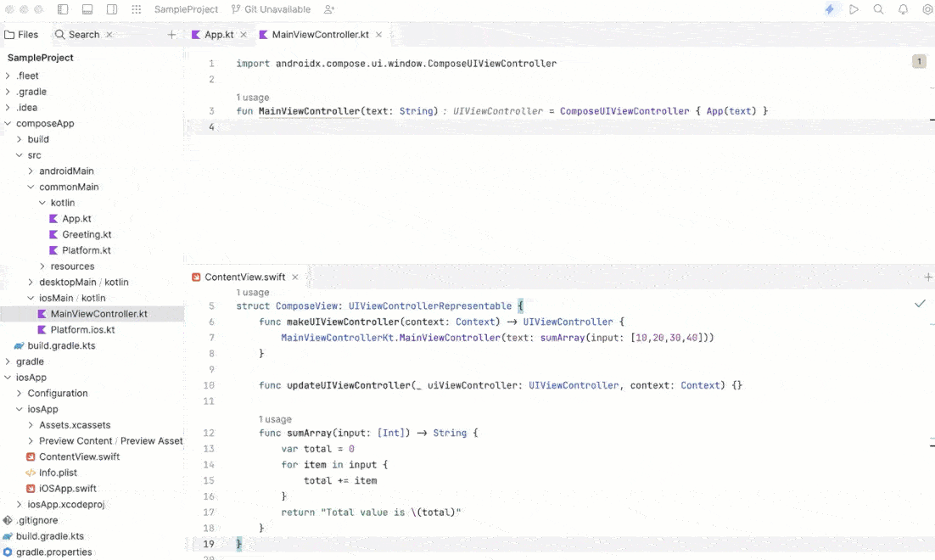Click the workspace grid icon near SampleProject
The width and height of the screenshot is (935, 560).
pyautogui.click(x=136, y=9)
